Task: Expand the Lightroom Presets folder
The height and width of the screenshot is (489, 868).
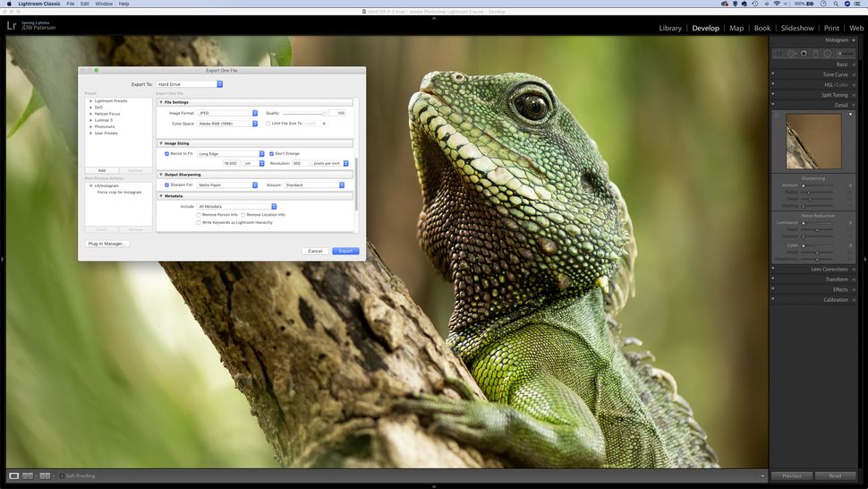Action: click(x=90, y=101)
